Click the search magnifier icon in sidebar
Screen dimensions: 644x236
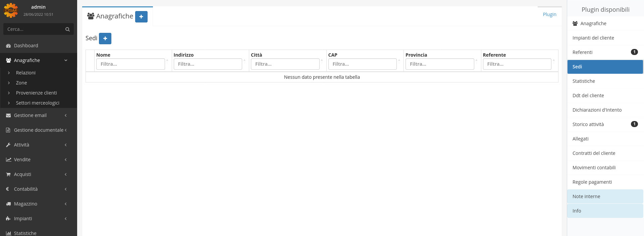67,29
